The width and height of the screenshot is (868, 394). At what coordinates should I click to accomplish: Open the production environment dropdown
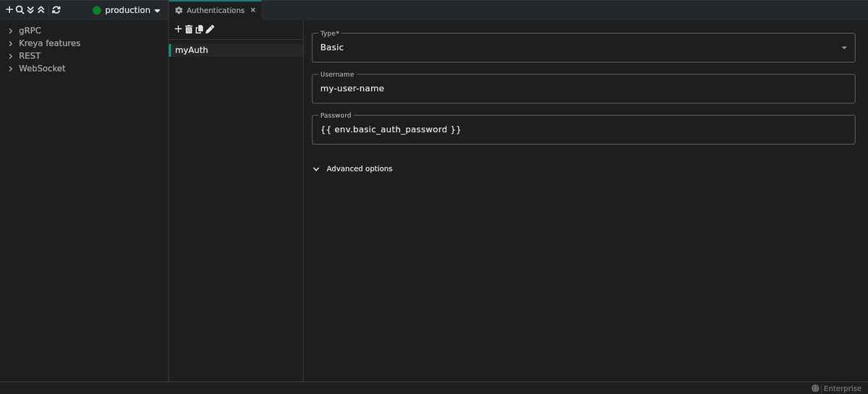click(x=127, y=10)
